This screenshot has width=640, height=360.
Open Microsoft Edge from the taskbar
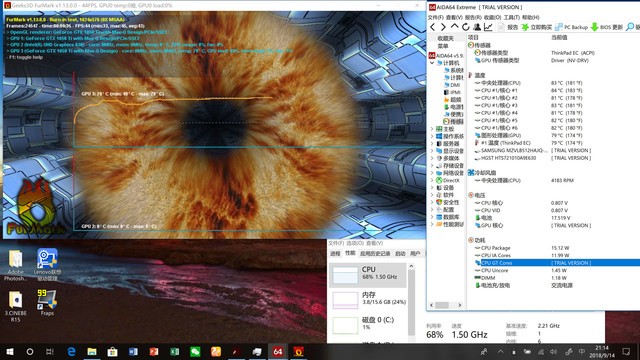[x=71, y=351]
